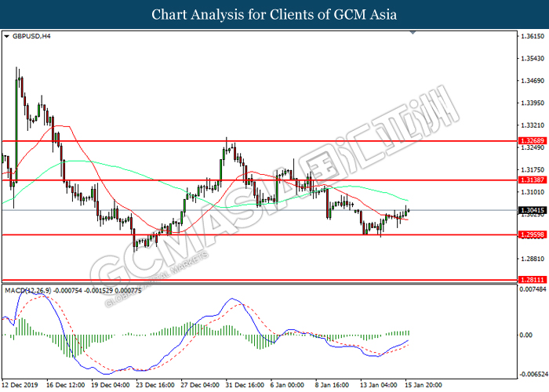Screen dimensions: 549x392
Task: Click the 23 Dec 16:00 time label
Action: coord(155,385)
